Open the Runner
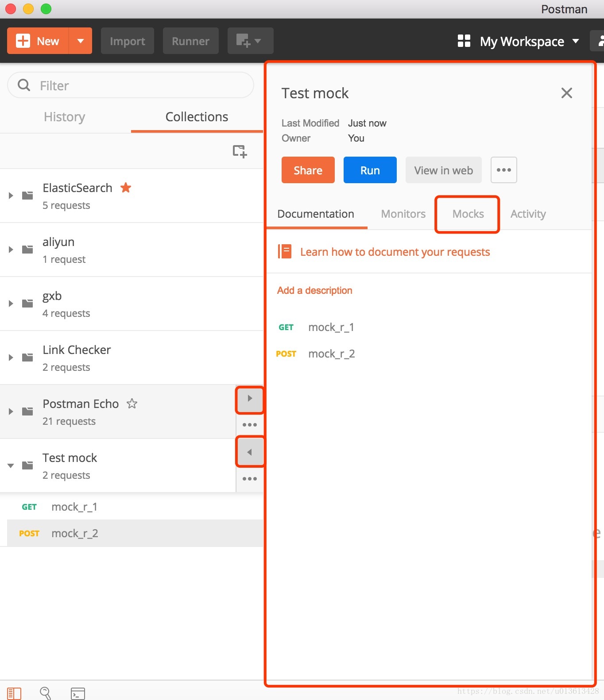The height and width of the screenshot is (700, 604). click(190, 41)
